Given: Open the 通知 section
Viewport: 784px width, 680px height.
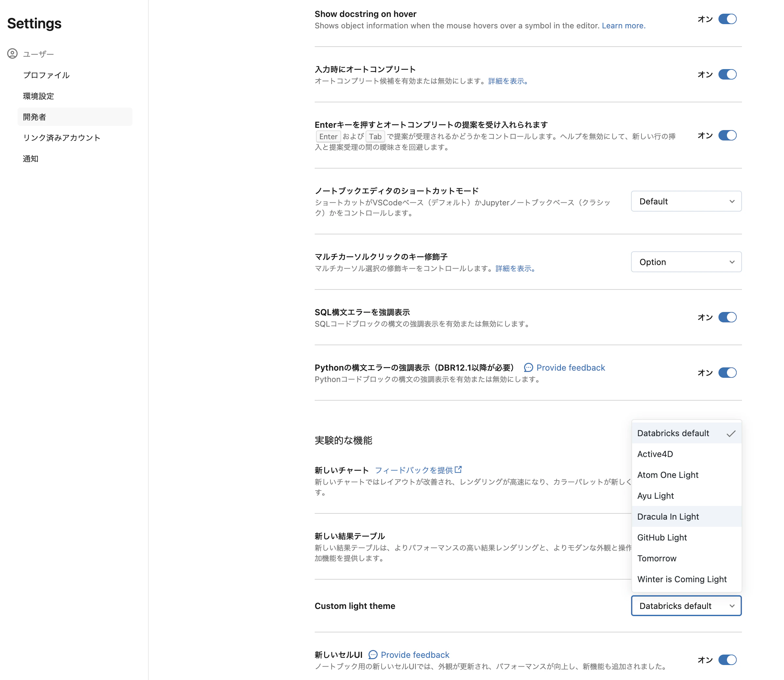Looking at the screenshot, I should [x=30, y=159].
